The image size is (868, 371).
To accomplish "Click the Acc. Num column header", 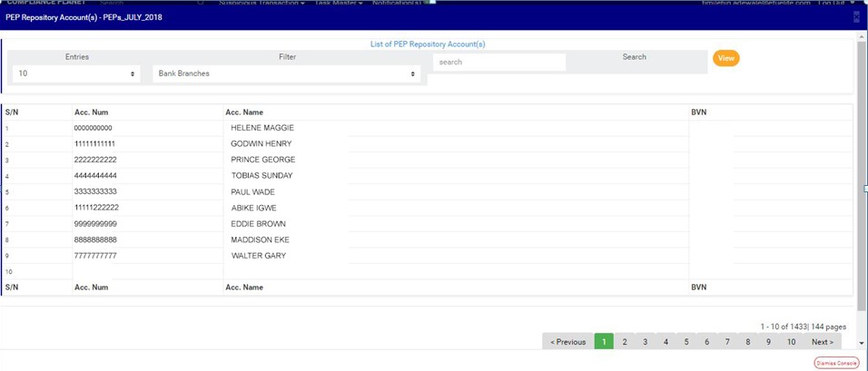I will (92, 112).
